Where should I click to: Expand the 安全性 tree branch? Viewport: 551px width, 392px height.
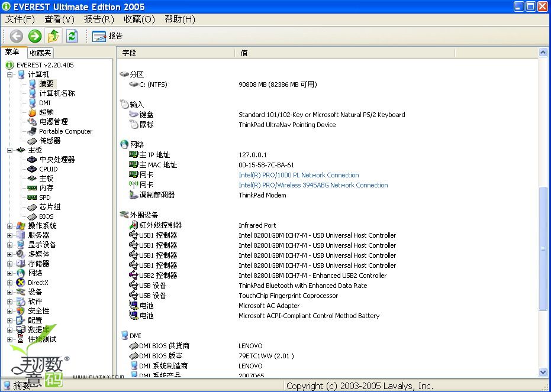click(x=10, y=311)
